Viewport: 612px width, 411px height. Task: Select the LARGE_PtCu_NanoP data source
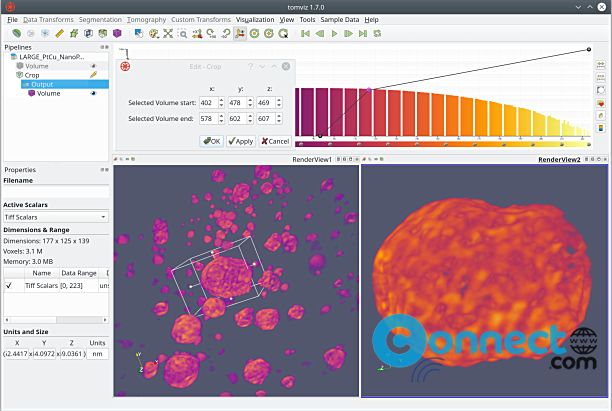pos(52,57)
